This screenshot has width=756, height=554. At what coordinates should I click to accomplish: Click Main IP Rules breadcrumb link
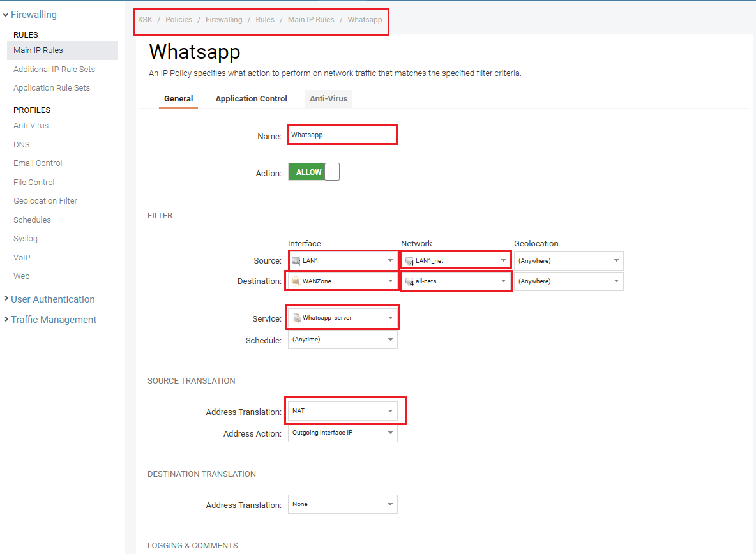(x=311, y=20)
